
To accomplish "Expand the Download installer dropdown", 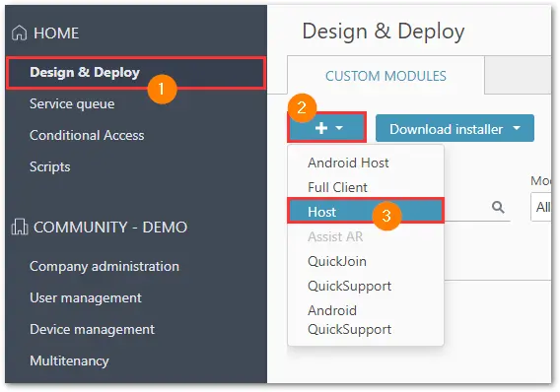I will [455, 128].
